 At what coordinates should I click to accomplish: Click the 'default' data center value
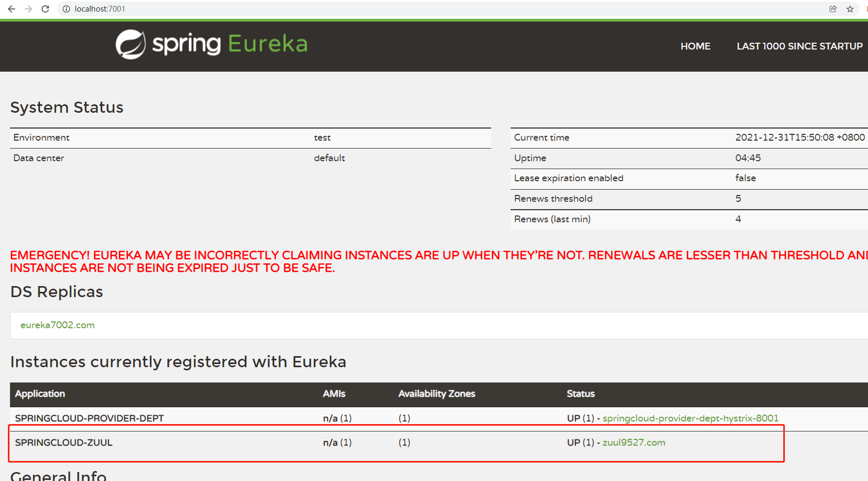[330, 158]
